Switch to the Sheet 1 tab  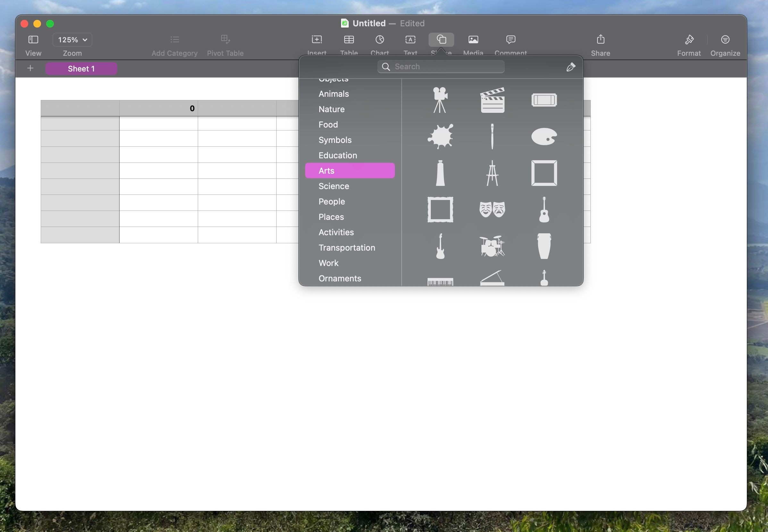pyautogui.click(x=81, y=69)
